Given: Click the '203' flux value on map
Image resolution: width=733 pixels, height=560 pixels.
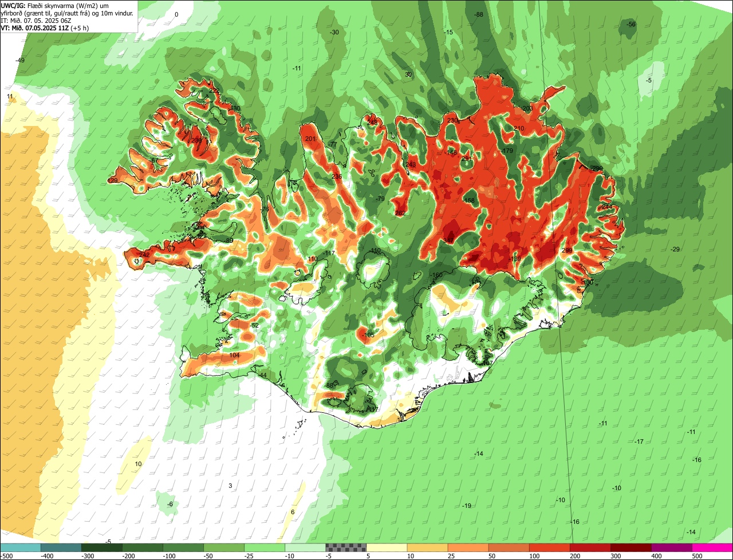Looking at the screenshot, I should point(527,108).
